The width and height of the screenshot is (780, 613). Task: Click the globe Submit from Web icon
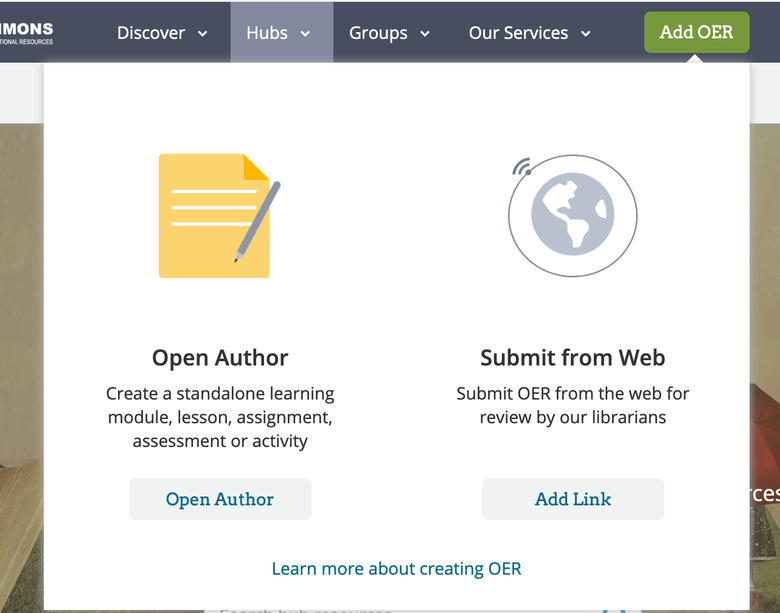[x=573, y=215]
